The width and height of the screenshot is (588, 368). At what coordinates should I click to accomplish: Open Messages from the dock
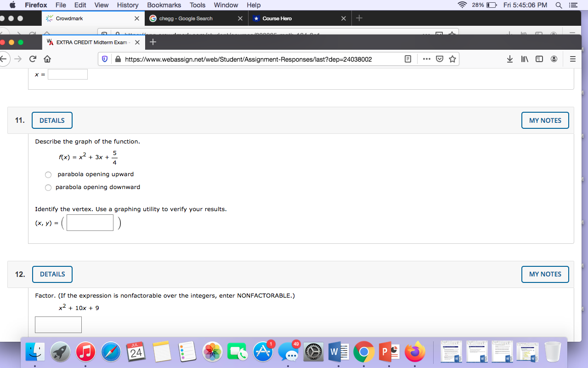pos(288,352)
